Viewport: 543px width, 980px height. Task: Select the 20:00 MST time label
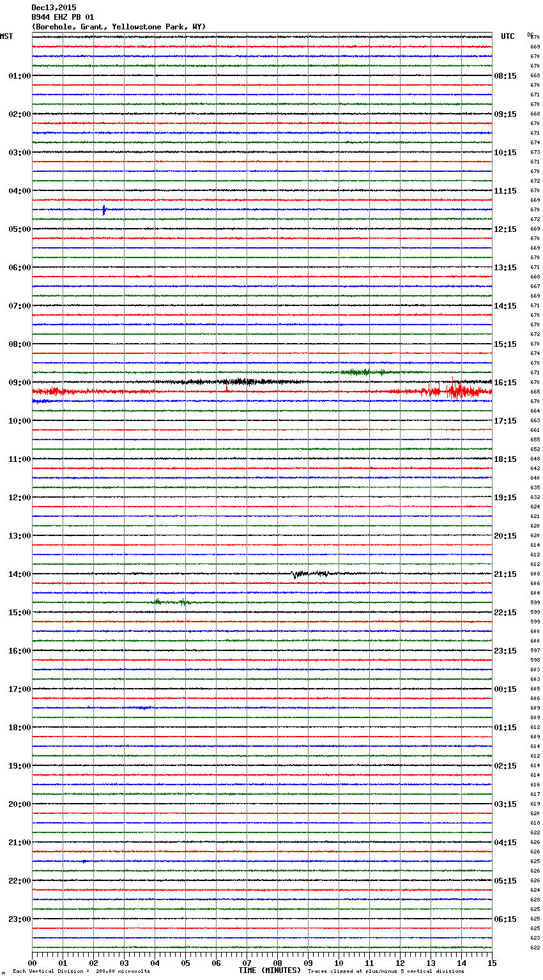(x=20, y=804)
